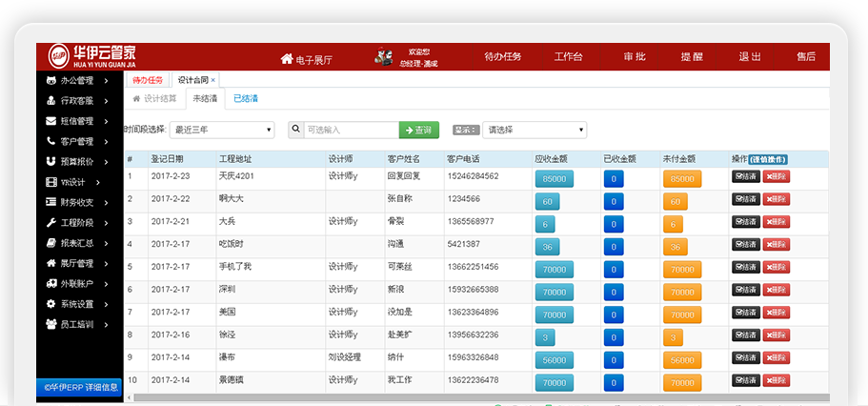
Task: Click 系统设置 gear icon
Action: coord(50,303)
